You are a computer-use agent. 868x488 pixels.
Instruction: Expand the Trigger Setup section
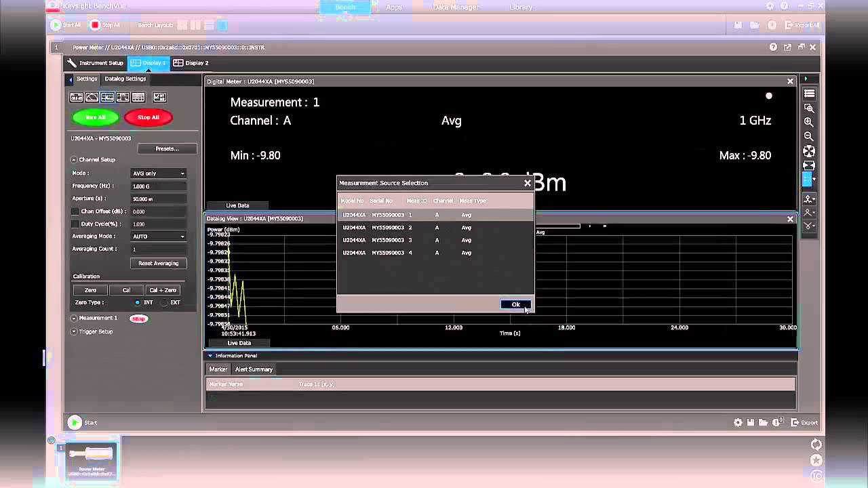coord(73,331)
